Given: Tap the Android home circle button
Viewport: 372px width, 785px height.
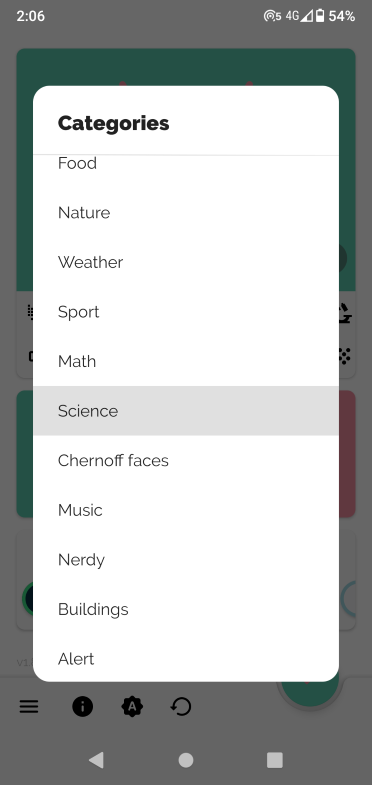Looking at the screenshot, I should click(x=186, y=760).
